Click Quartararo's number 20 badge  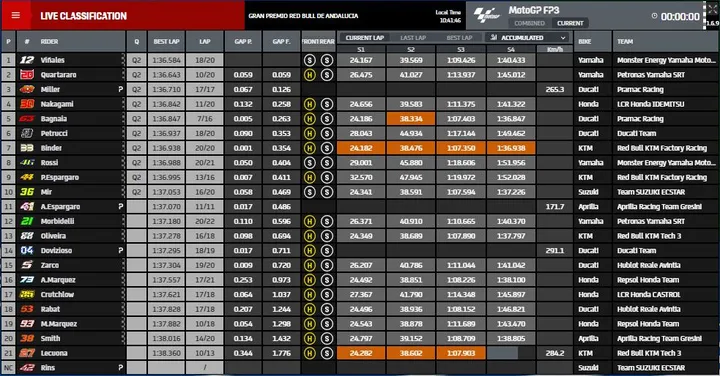click(27, 74)
